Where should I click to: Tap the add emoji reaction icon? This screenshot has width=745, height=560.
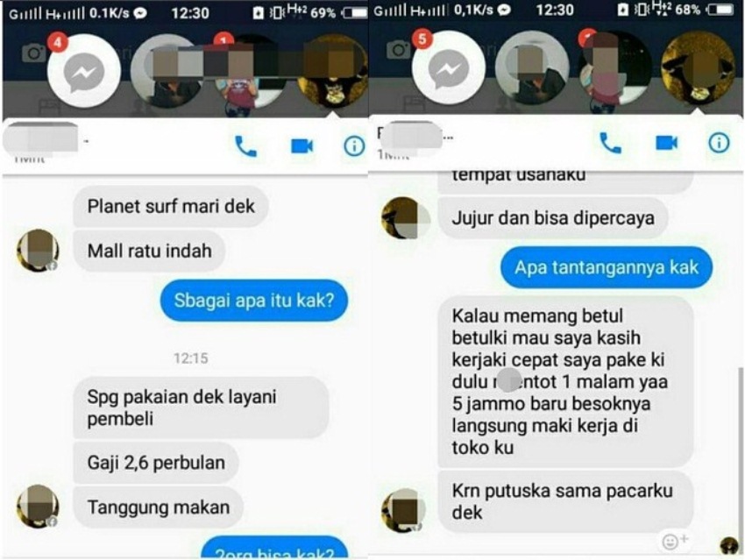(674, 541)
